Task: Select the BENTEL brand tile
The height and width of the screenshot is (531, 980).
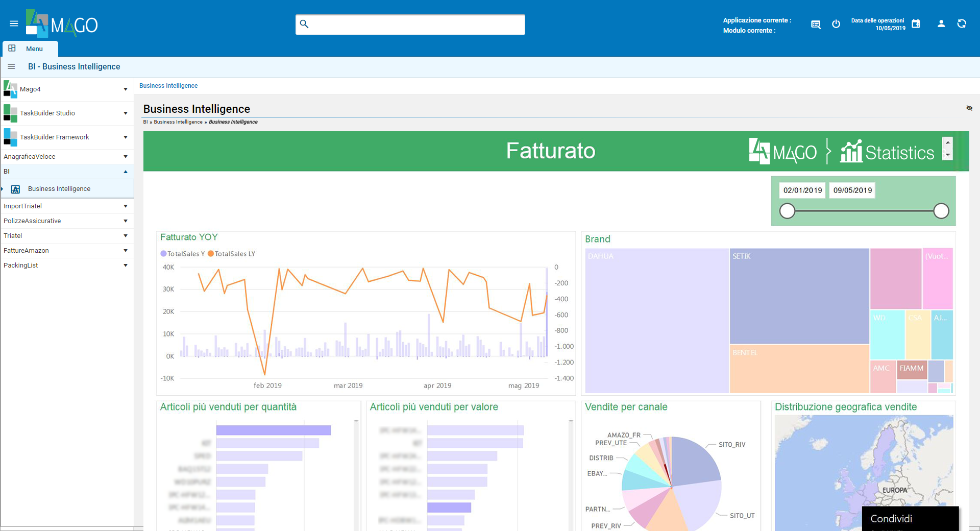Action: coord(799,369)
